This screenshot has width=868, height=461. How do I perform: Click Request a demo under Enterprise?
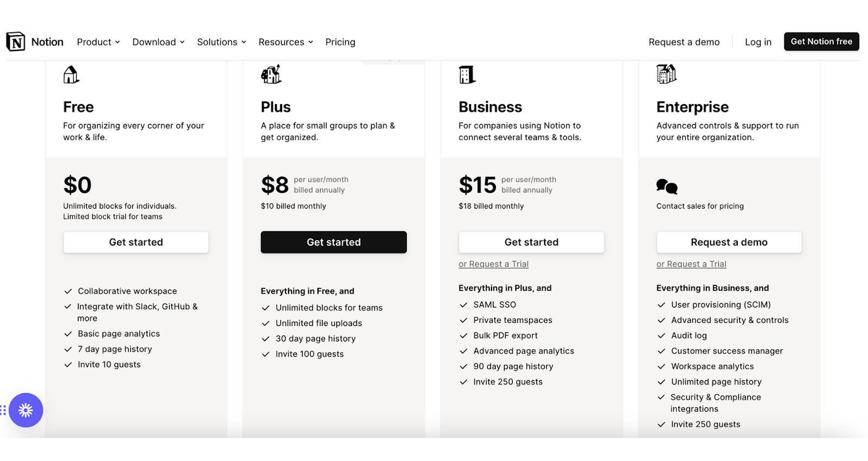729,242
